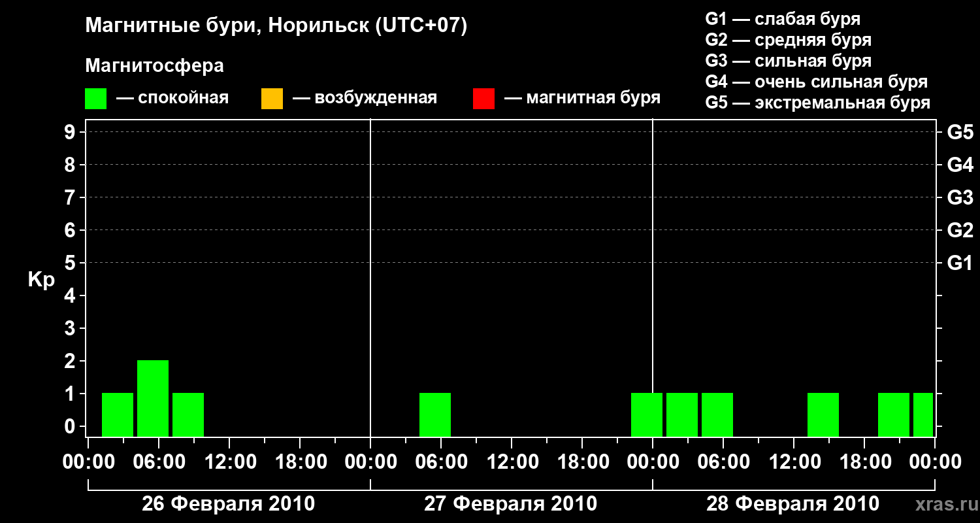Click the '— магнитная буря' legend label

(x=582, y=99)
